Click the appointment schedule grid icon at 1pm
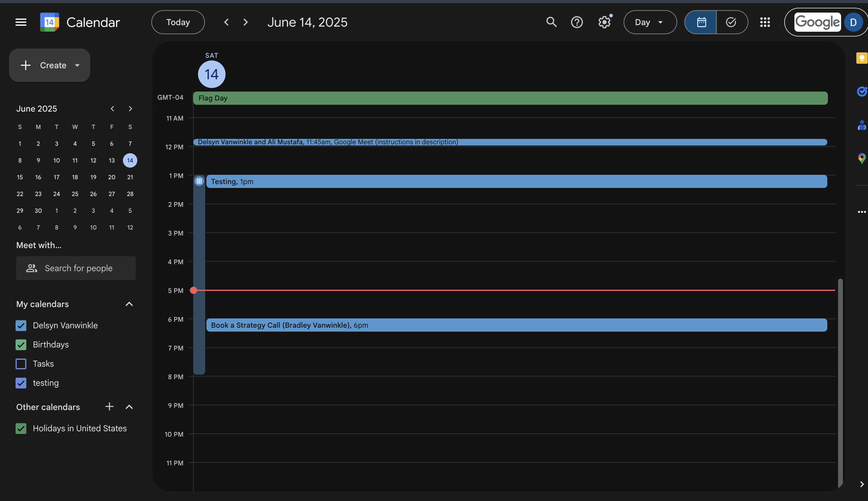868x501 pixels. tap(199, 181)
